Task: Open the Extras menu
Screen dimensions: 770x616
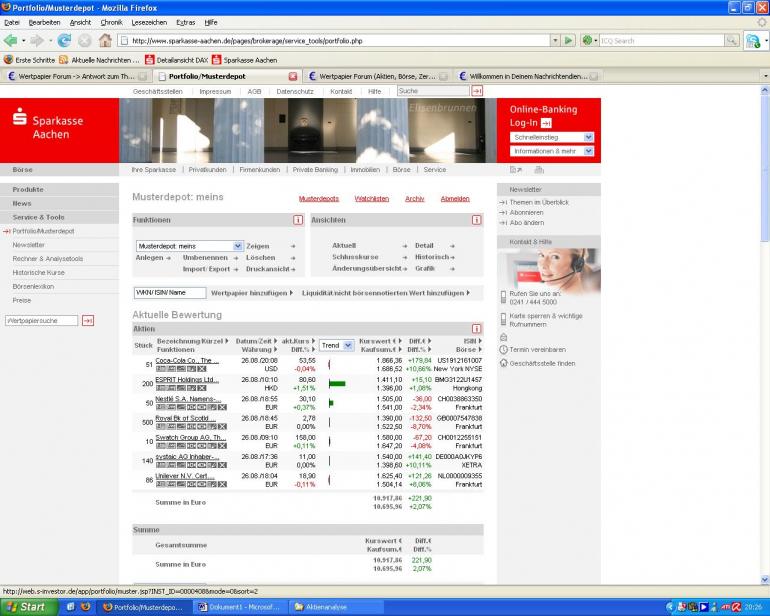Action: click(x=186, y=23)
